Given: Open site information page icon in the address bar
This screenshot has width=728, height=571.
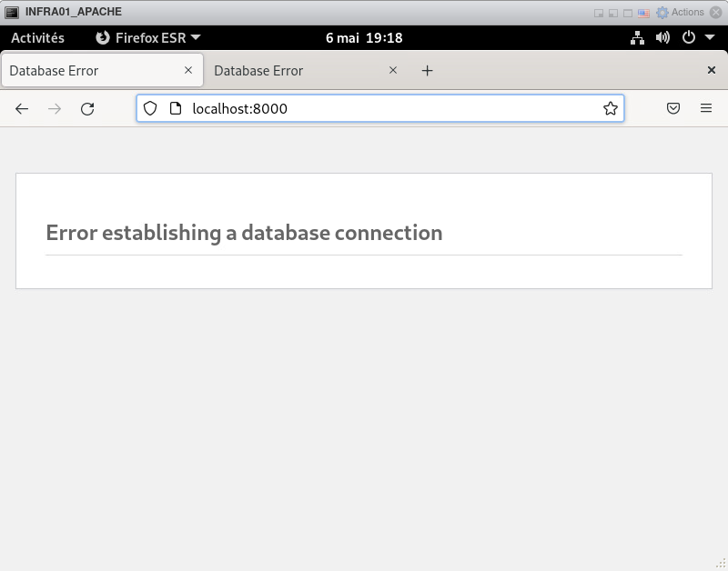Looking at the screenshot, I should tap(177, 109).
